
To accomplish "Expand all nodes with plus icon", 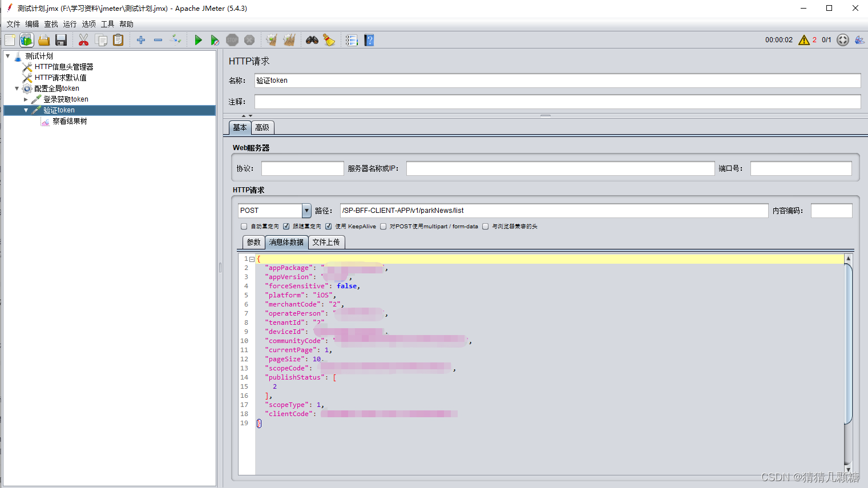I will click(141, 40).
